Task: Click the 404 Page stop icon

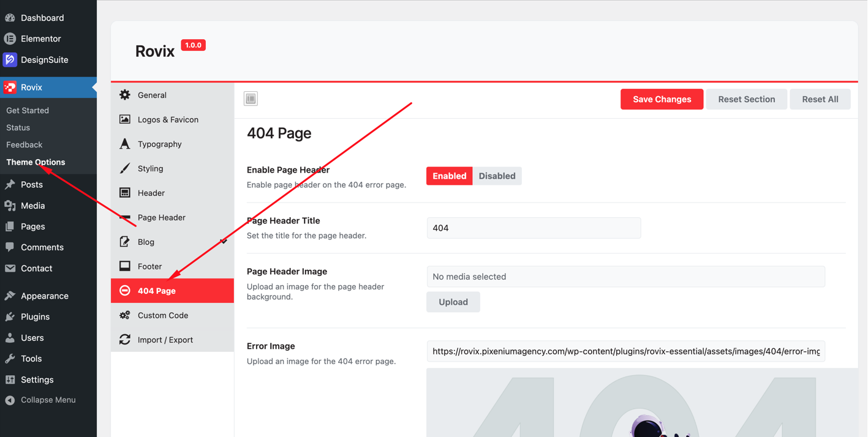Action: click(x=125, y=291)
